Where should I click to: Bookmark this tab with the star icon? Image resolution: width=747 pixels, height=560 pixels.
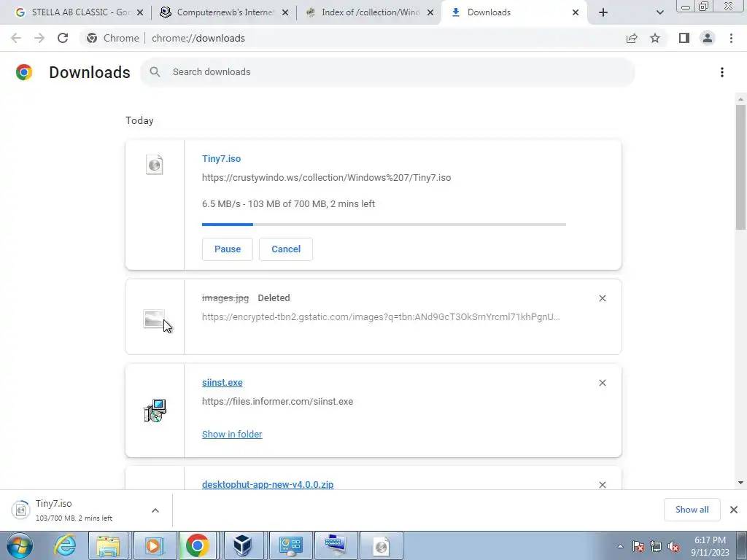[655, 38]
